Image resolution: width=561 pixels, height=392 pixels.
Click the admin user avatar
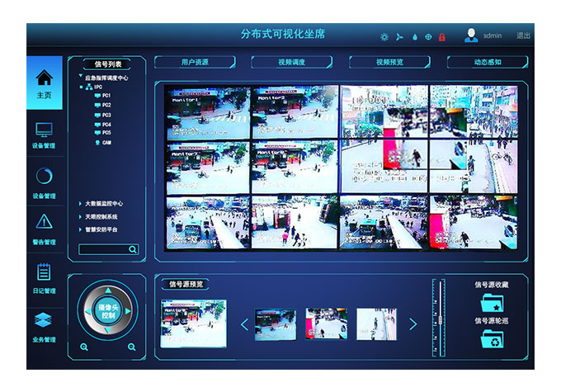471,35
